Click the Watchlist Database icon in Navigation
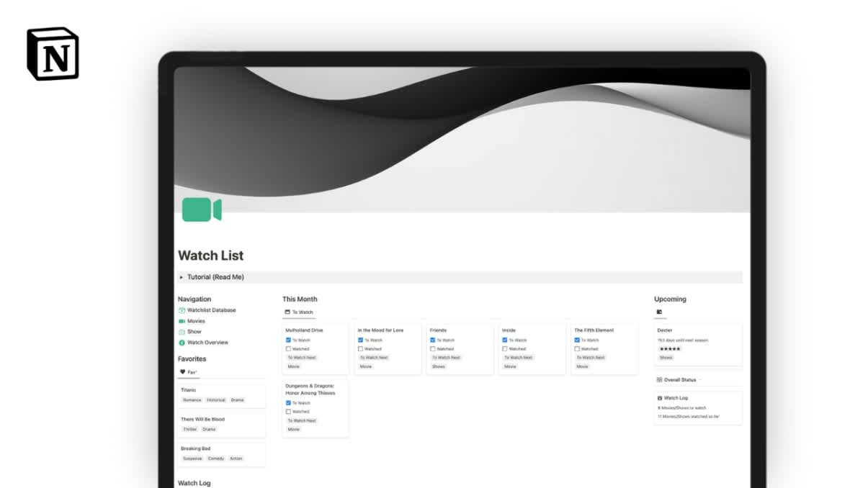868x488 pixels. click(x=182, y=310)
